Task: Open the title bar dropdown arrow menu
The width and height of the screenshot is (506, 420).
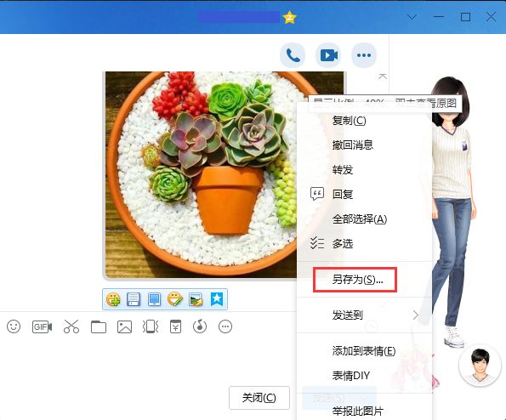Action: click(412, 17)
